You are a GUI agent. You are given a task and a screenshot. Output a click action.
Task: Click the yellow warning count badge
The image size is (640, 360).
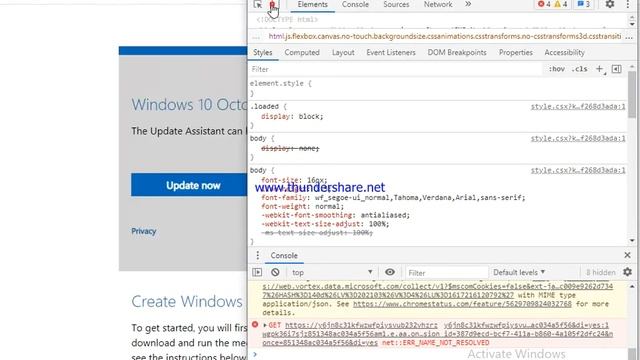point(560,4)
